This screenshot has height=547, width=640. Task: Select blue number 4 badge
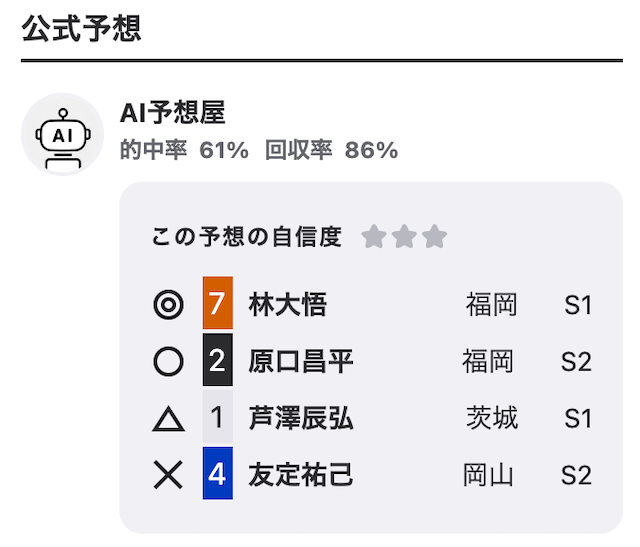(x=218, y=473)
